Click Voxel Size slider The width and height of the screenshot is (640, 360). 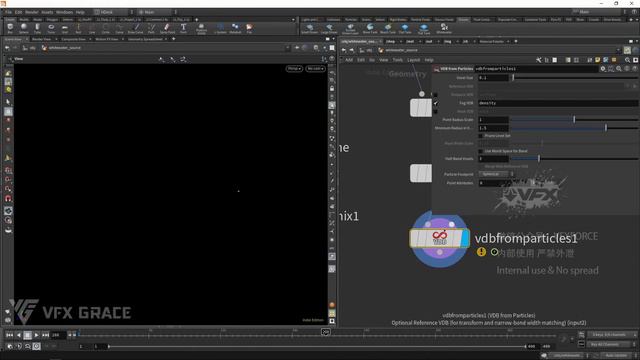coord(575,78)
